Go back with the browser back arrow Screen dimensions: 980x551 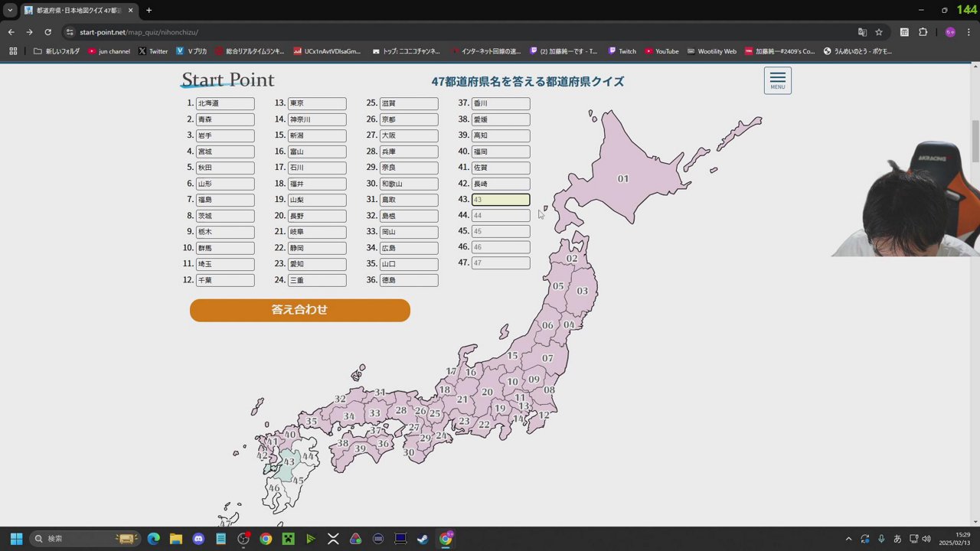(11, 32)
